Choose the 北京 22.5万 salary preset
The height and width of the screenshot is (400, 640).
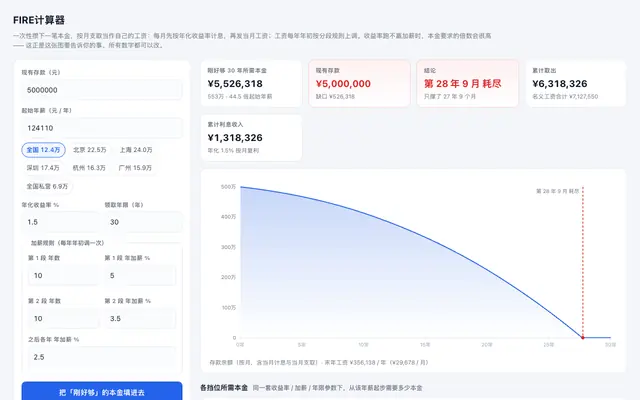(89, 150)
